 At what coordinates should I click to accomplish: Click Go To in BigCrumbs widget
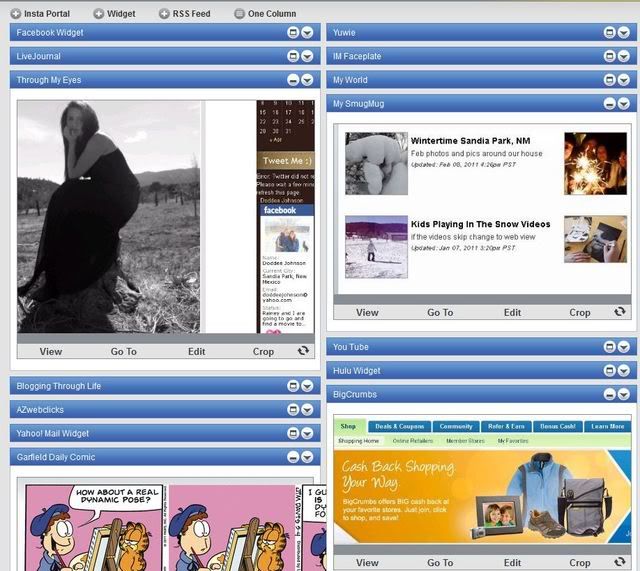(440, 563)
